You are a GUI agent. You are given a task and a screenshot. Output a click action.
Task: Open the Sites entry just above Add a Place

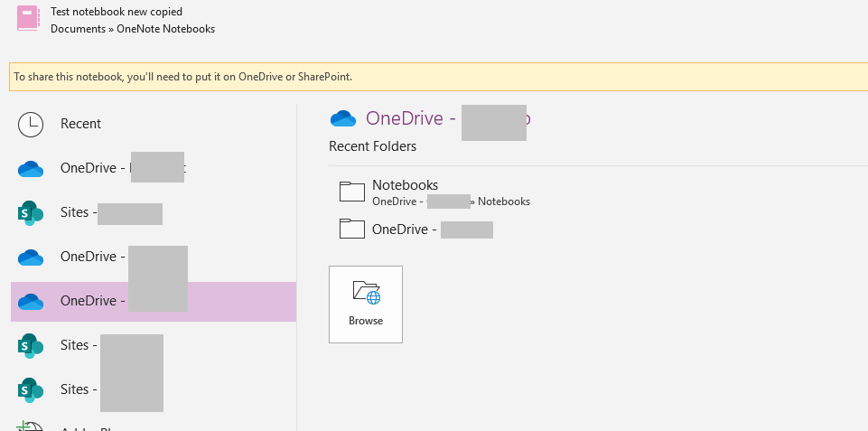coord(154,390)
